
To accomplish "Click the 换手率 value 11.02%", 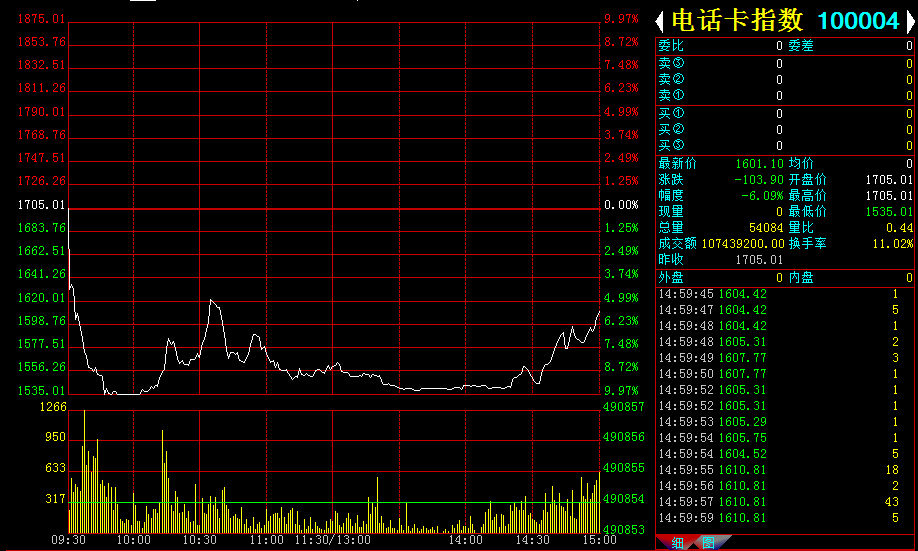I will pyautogui.click(x=893, y=244).
